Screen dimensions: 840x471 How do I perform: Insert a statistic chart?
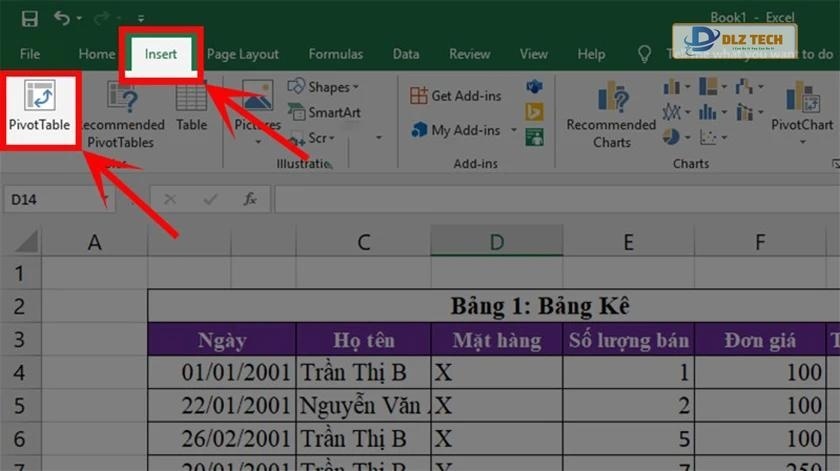tap(713, 112)
